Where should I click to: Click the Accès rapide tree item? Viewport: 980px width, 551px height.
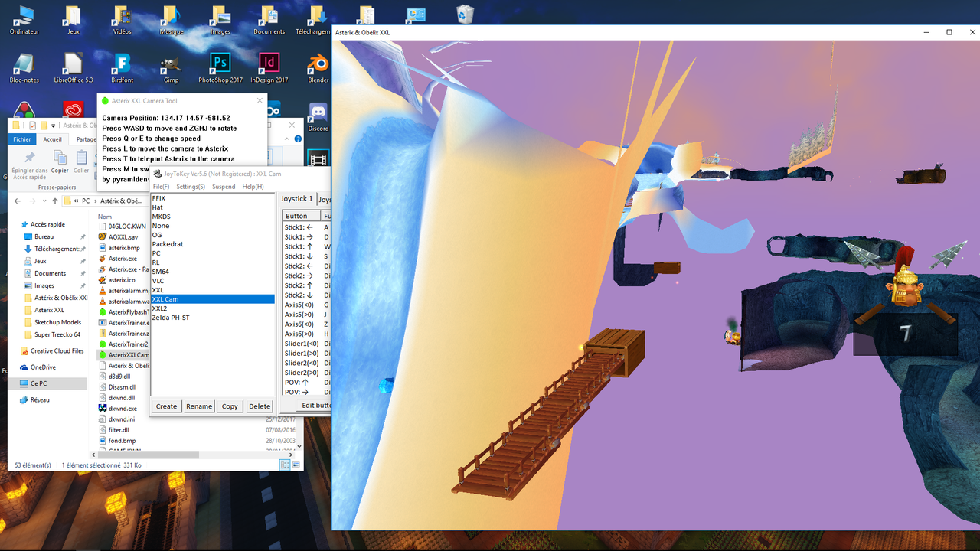[x=47, y=224]
